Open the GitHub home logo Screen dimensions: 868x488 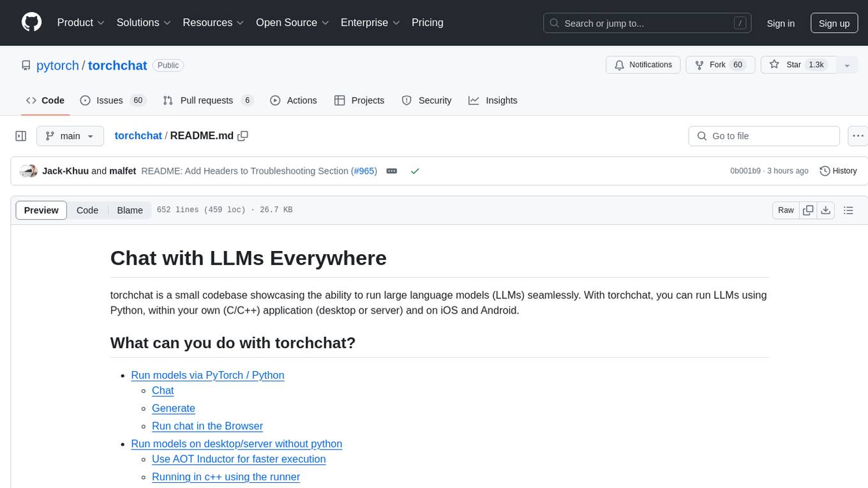31,22
